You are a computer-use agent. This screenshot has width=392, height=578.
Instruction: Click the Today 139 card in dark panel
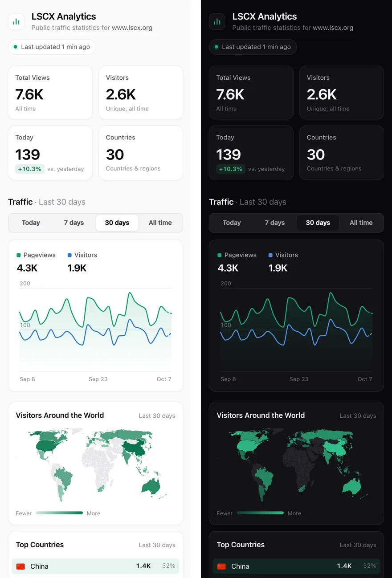coord(251,153)
